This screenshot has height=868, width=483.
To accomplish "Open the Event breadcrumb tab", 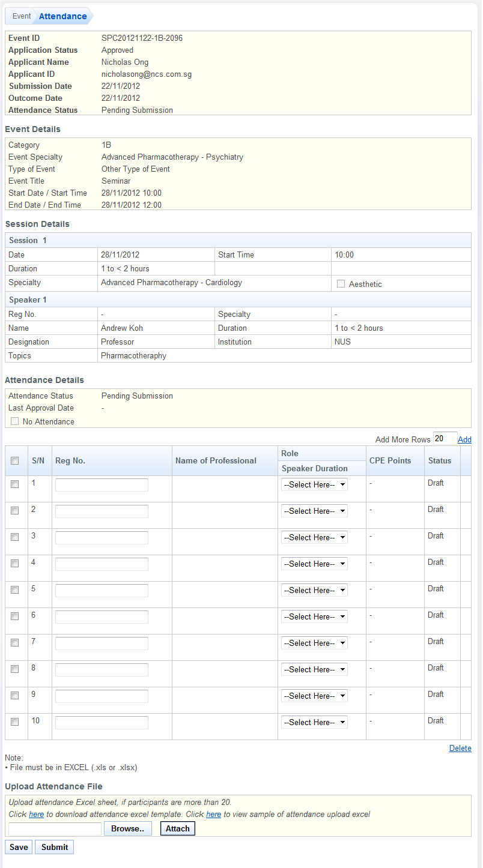I will [x=21, y=16].
